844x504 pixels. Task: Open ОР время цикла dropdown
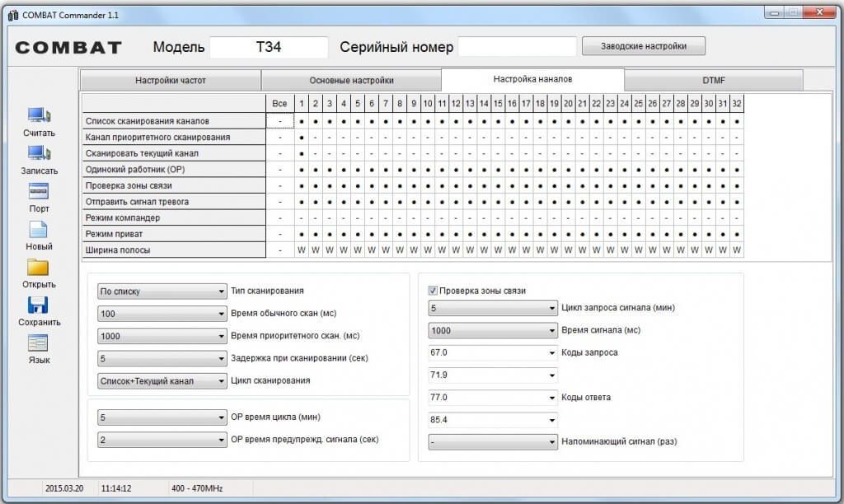point(162,418)
